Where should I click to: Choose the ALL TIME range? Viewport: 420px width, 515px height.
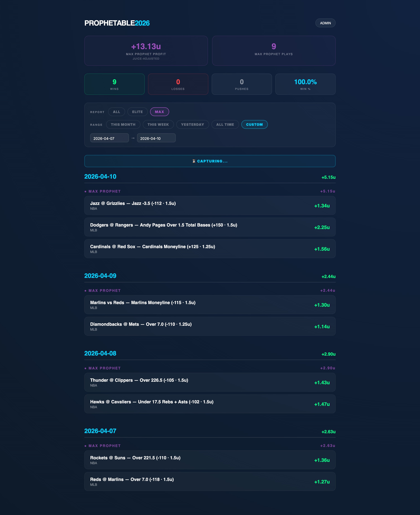(225, 124)
